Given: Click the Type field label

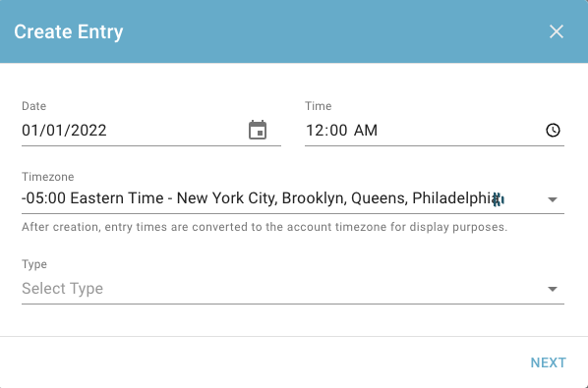Looking at the screenshot, I should tap(34, 264).
